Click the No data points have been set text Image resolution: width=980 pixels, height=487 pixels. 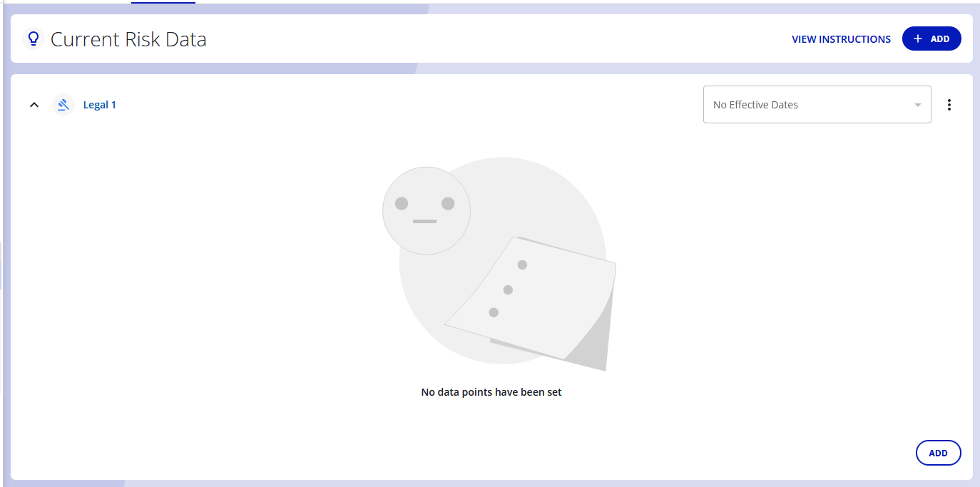pyautogui.click(x=491, y=391)
